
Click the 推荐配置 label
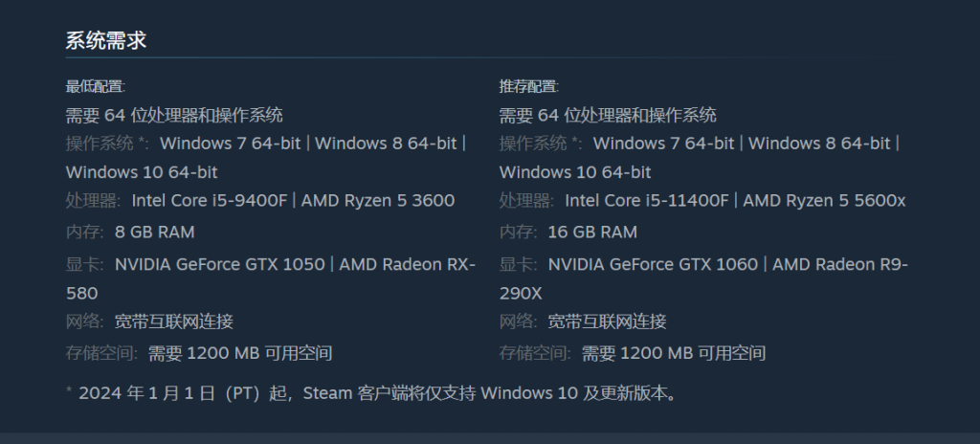(x=528, y=86)
